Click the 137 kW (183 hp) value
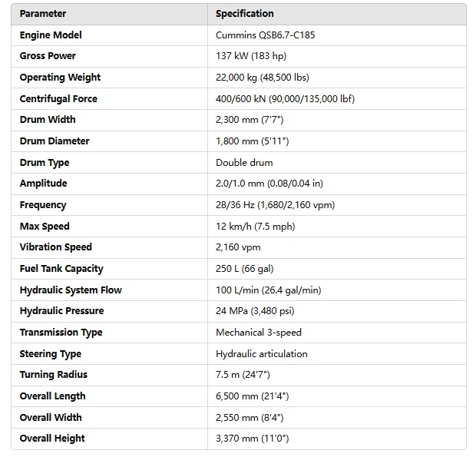Viewport: 476px width, 457px height. [x=253, y=56]
